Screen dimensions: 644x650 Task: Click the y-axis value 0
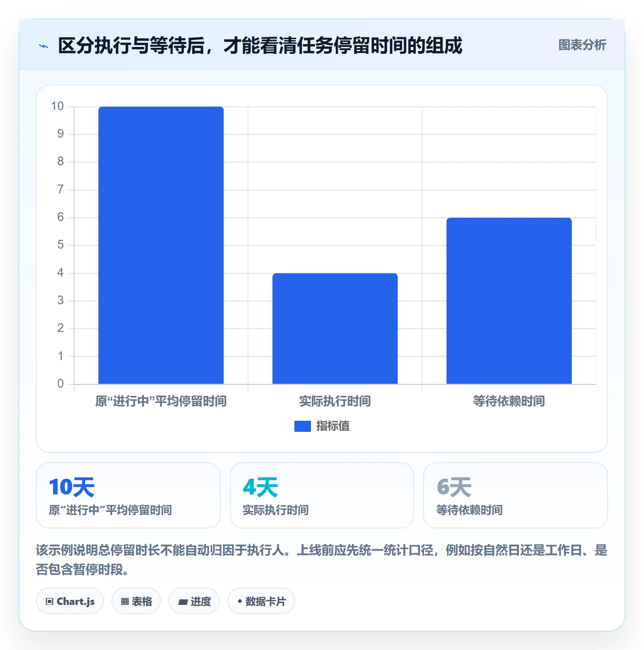[60, 383]
